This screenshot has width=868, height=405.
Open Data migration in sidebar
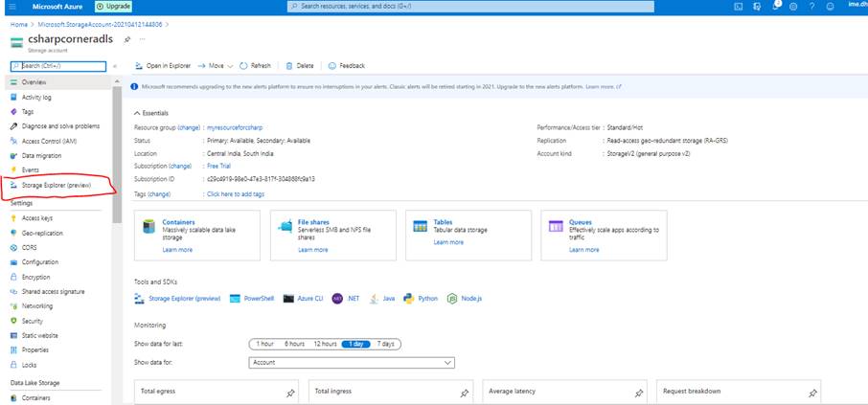(41, 155)
